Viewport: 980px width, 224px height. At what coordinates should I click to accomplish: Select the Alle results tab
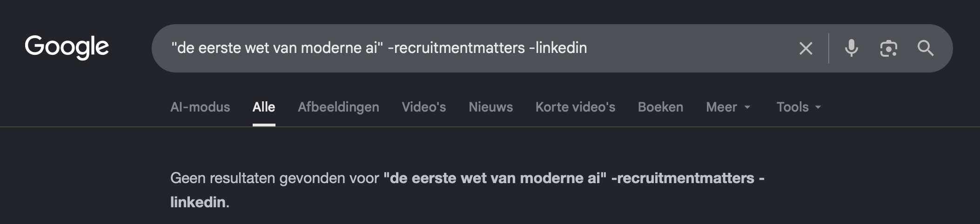[264, 107]
